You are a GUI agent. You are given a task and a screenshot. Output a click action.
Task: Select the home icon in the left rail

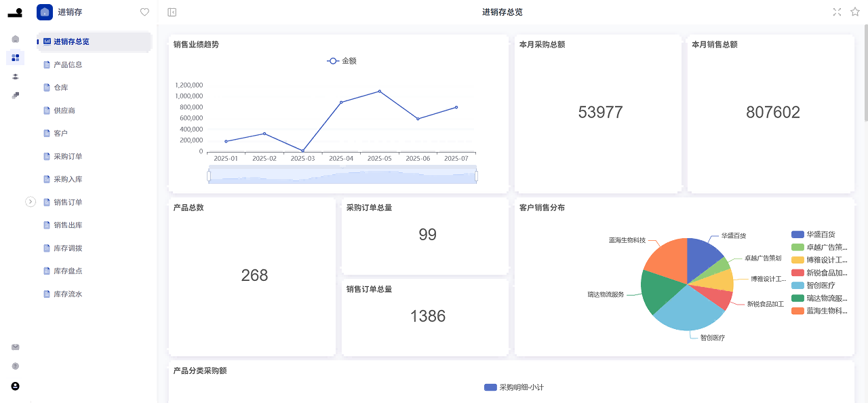[15, 39]
